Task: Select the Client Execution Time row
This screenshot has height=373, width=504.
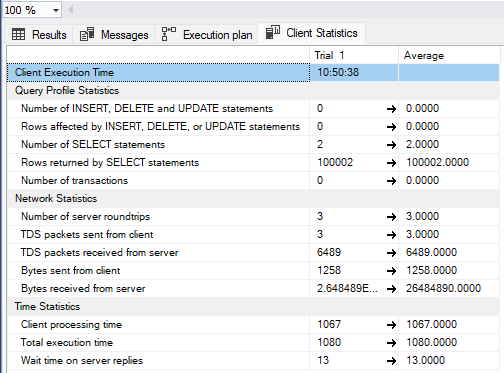Action: coord(253,72)
